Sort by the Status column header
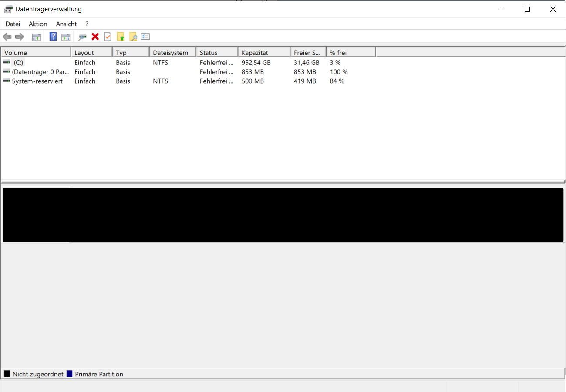Screen dimensions: 566x392 pos(217,52)
